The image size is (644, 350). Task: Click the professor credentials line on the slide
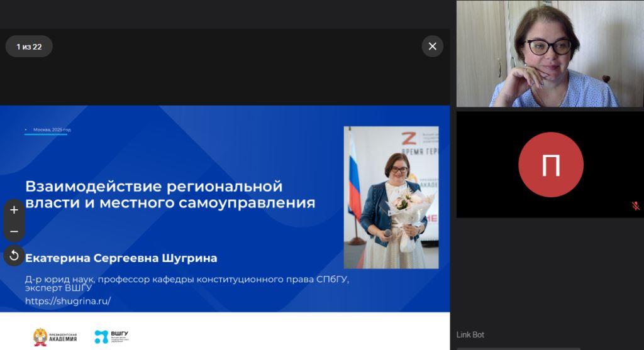point(186,279)
